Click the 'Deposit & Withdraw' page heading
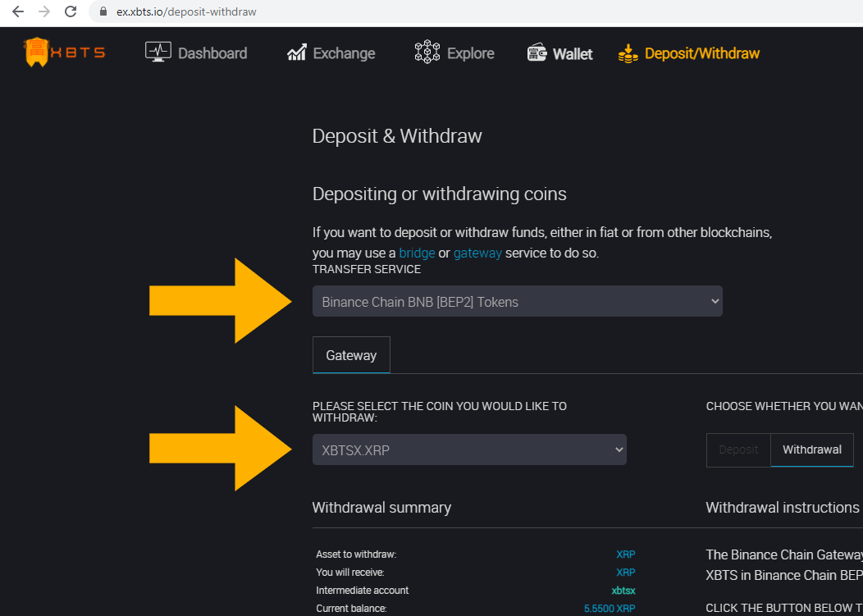Image resolution: width=863 pixels, height=616 pixels. (397, 136)
